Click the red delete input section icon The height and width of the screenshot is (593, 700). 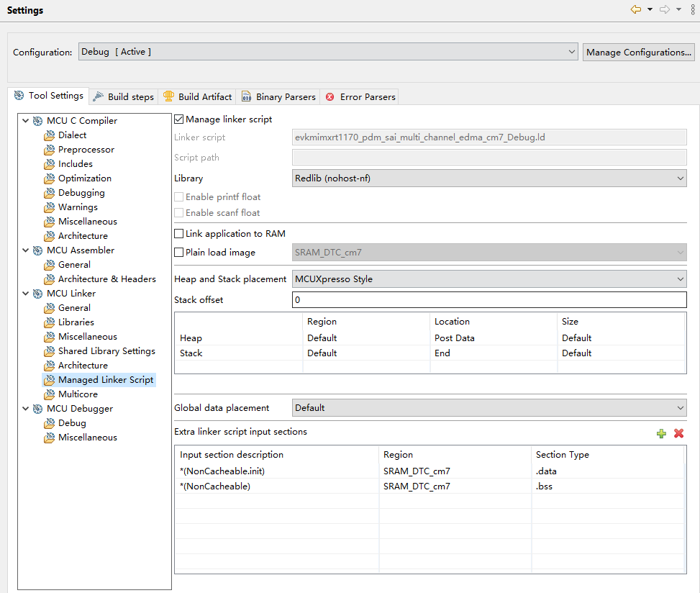678,433
